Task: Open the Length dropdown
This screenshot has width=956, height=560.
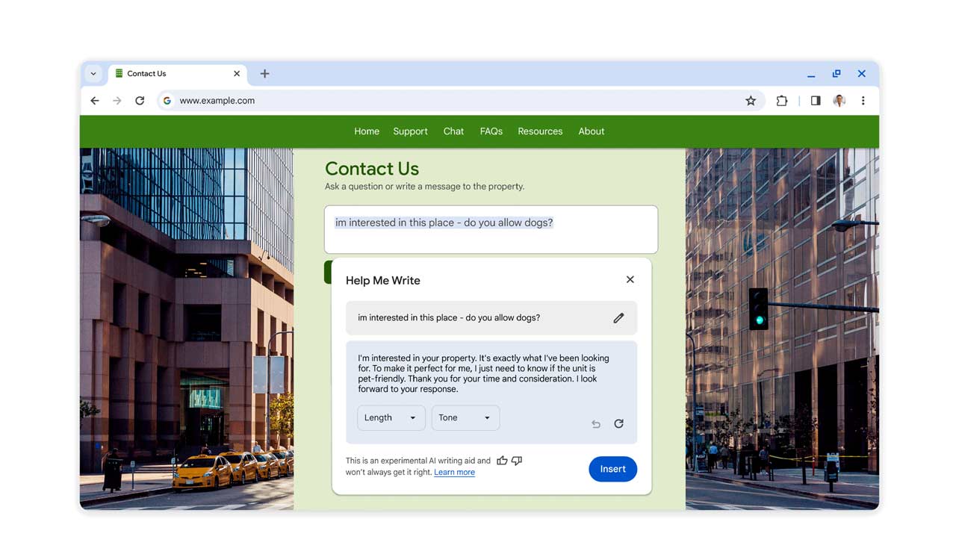Action: pos(391,417)
